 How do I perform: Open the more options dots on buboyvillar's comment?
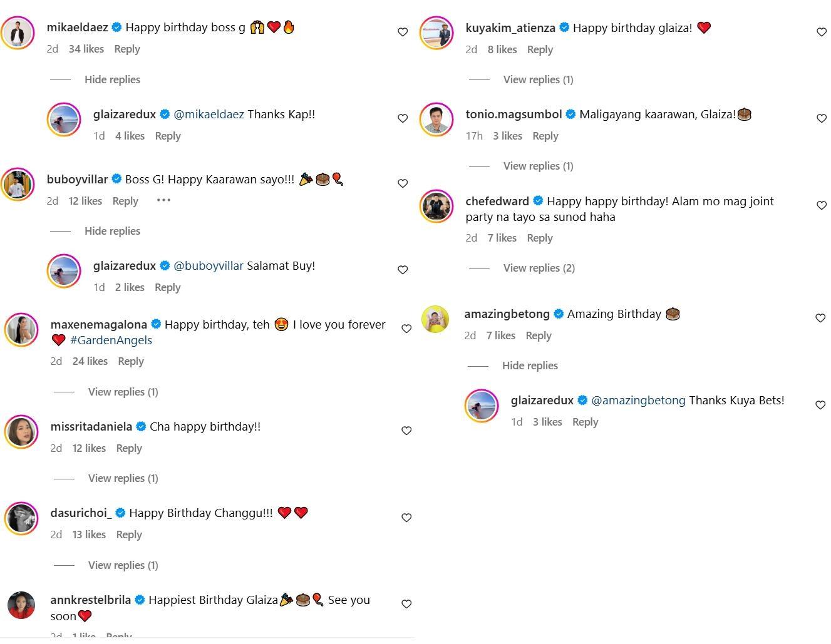click(163, 200)
